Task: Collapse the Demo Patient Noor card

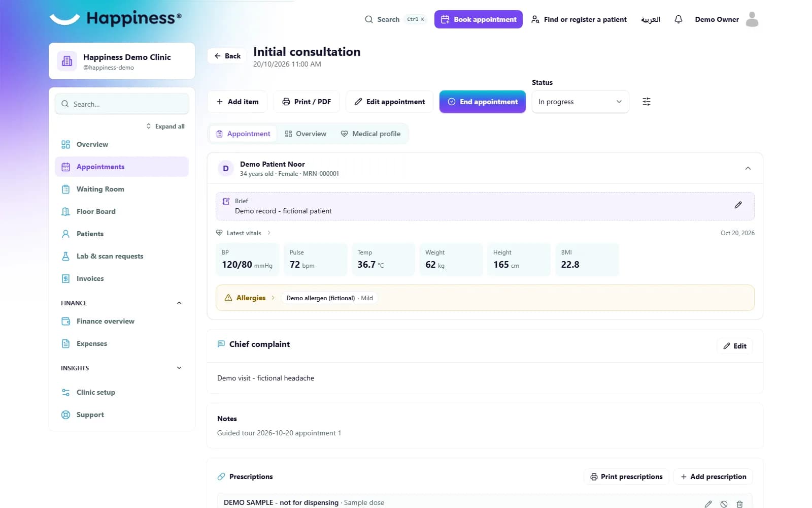Action: point(748,168)
